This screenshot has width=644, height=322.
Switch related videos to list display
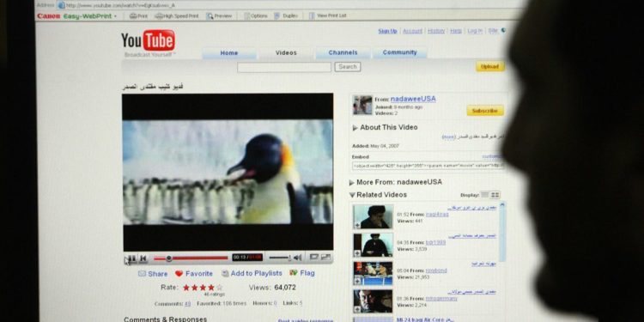[485, 195]
